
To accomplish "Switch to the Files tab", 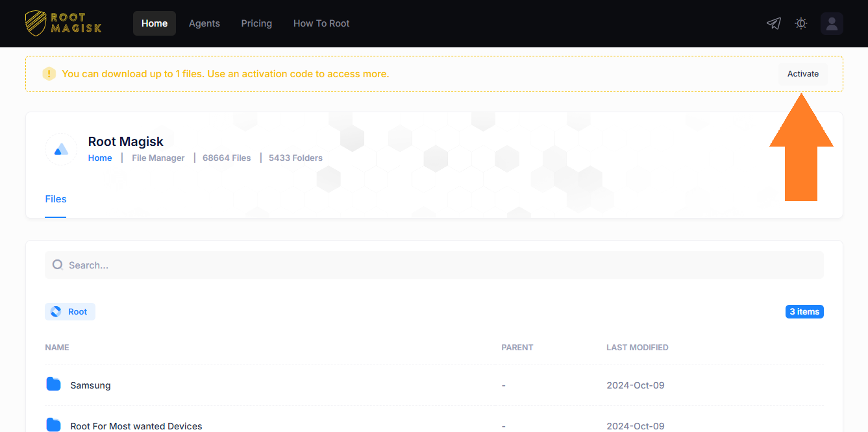I will [56, 199].
